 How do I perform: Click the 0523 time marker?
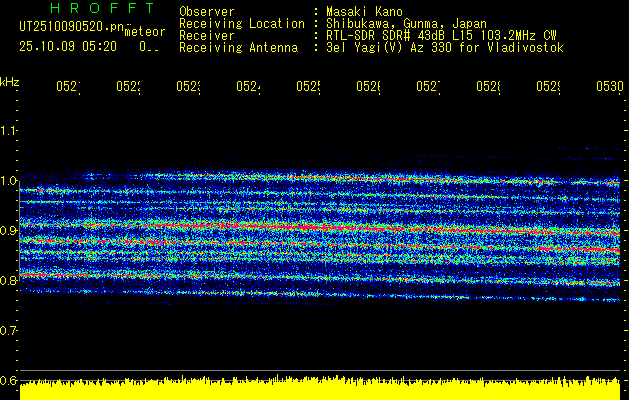pos(189,87)
